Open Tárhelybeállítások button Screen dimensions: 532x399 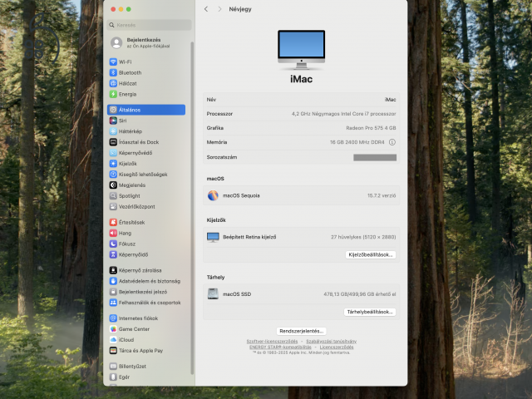pyautogui.click(x=370, y=312)
